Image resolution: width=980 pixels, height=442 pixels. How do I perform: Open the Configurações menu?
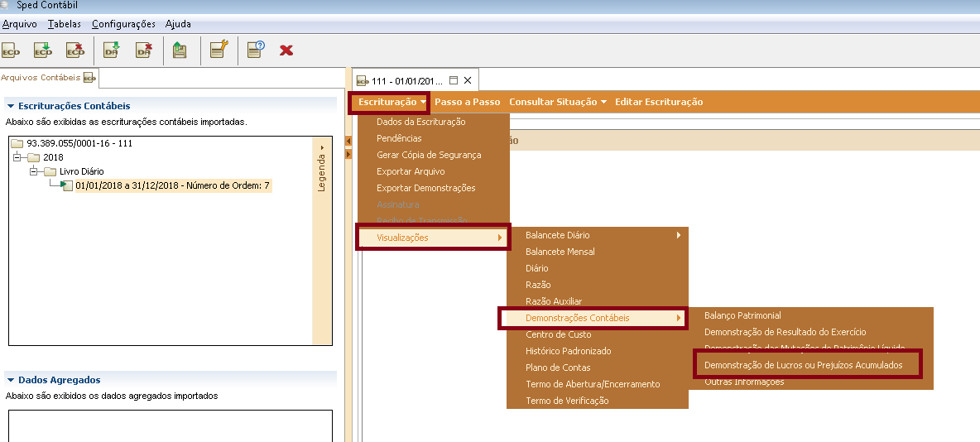123,24
